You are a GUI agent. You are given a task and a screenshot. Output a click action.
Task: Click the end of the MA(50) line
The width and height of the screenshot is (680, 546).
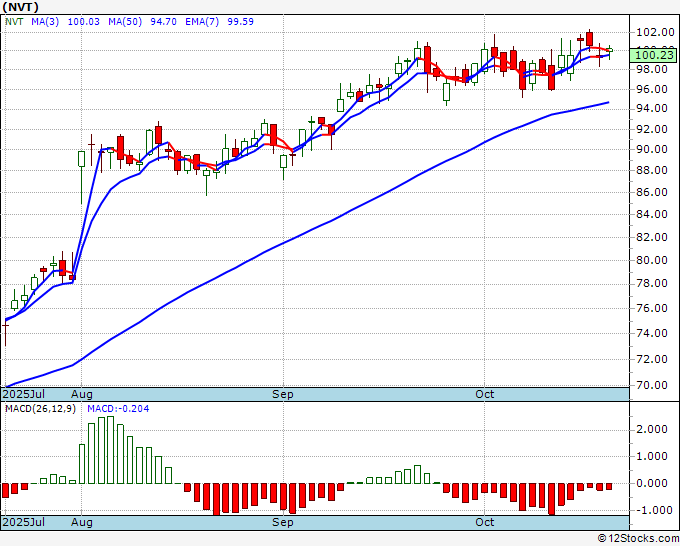608,102
